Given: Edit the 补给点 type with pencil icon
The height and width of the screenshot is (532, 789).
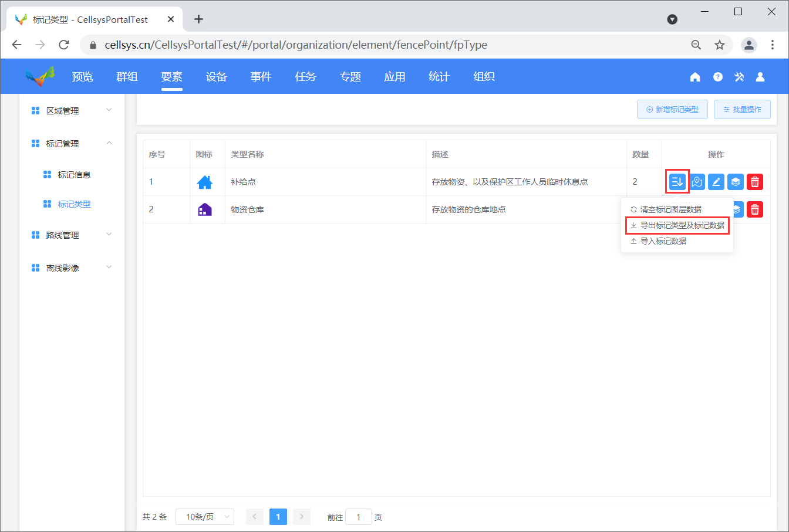Looking at the screenshot, I should [716, 182].
